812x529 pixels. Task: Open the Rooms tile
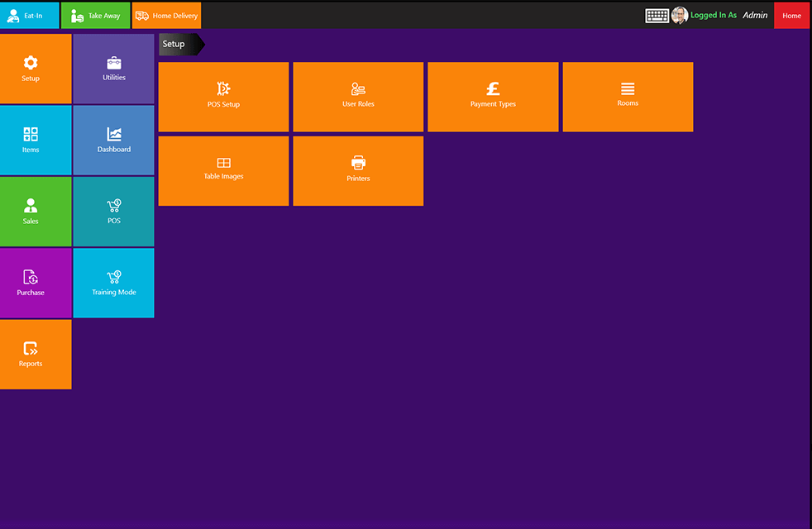tap(628, 97)
